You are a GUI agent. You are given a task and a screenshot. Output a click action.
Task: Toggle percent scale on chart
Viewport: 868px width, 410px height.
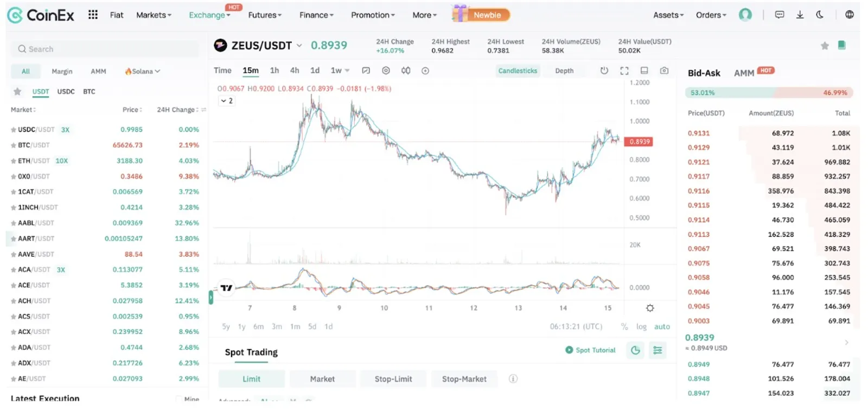pyautogui.click(x=624, y=326)
